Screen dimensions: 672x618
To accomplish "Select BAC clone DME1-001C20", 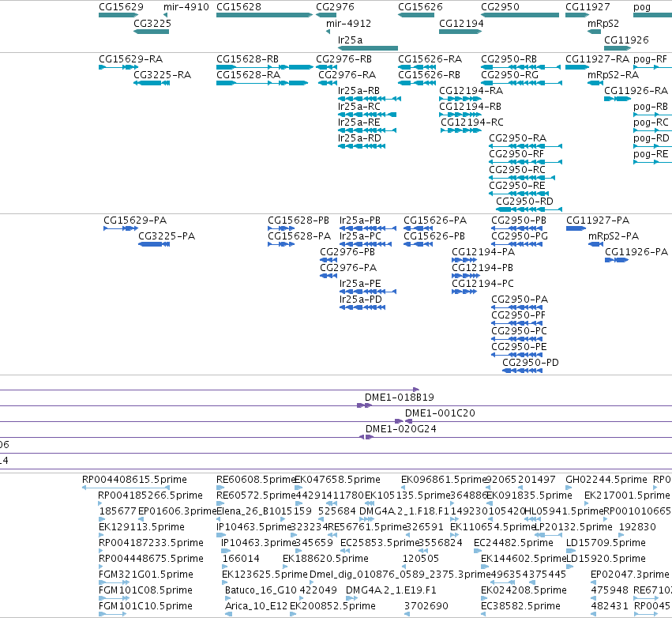I will point(440,413).
